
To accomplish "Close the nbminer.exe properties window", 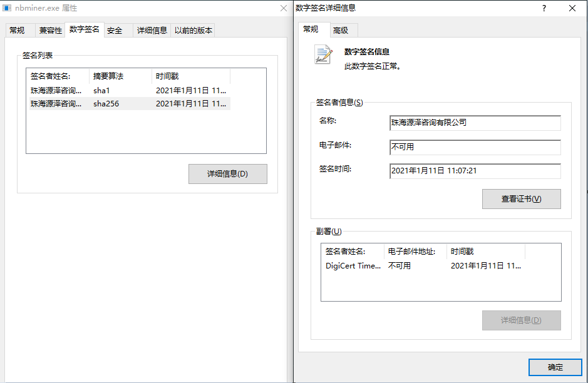I will (284, 8).
